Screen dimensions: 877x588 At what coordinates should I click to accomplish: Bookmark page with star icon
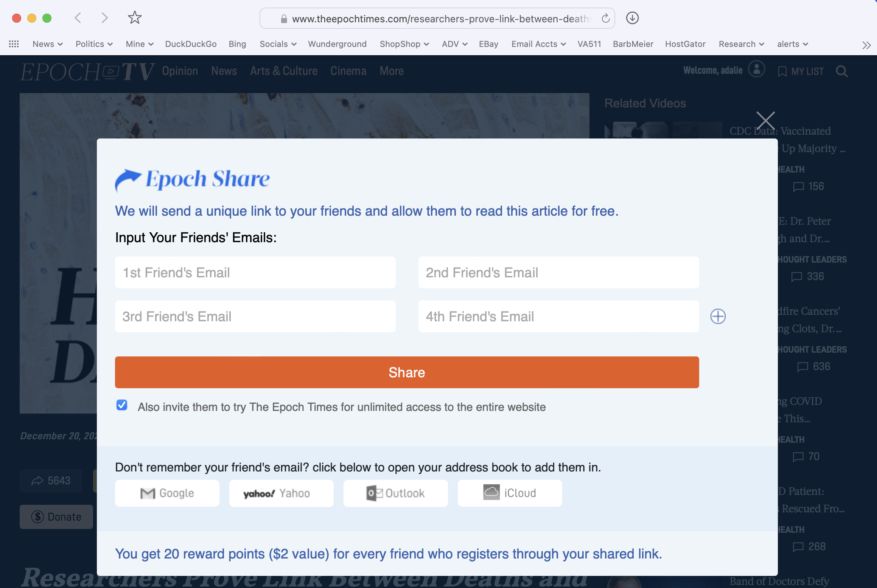[x=135, y=18]
